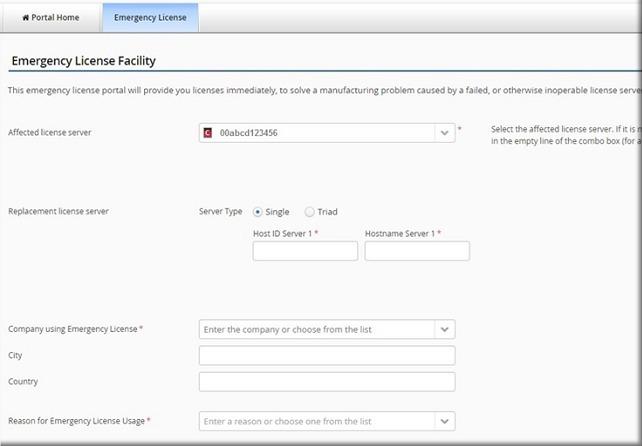Image resolution: width=642 pixels, height=446 pixels.
Task: Focus the Hostname Server 1 text box
Action: (417, 251)
